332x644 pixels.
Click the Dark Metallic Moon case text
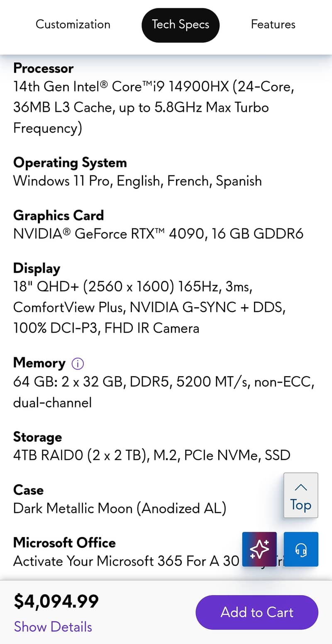pos(120,508)
